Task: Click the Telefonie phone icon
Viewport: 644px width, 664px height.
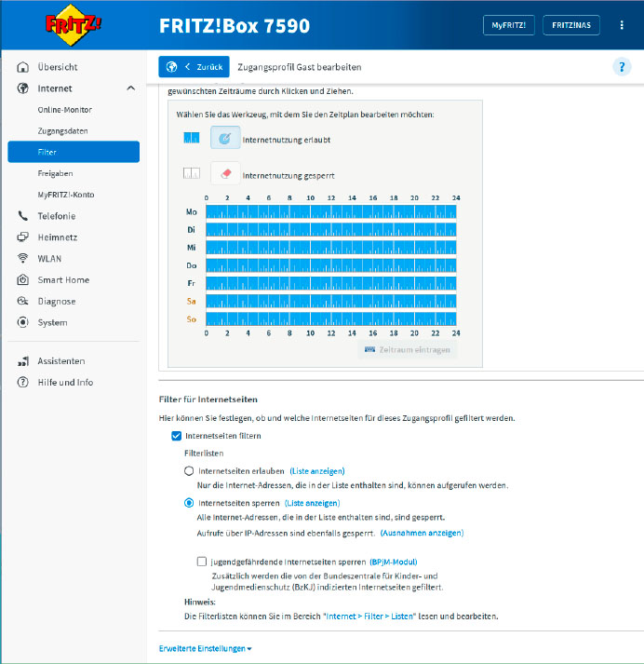Action: (x=23, y=216)
